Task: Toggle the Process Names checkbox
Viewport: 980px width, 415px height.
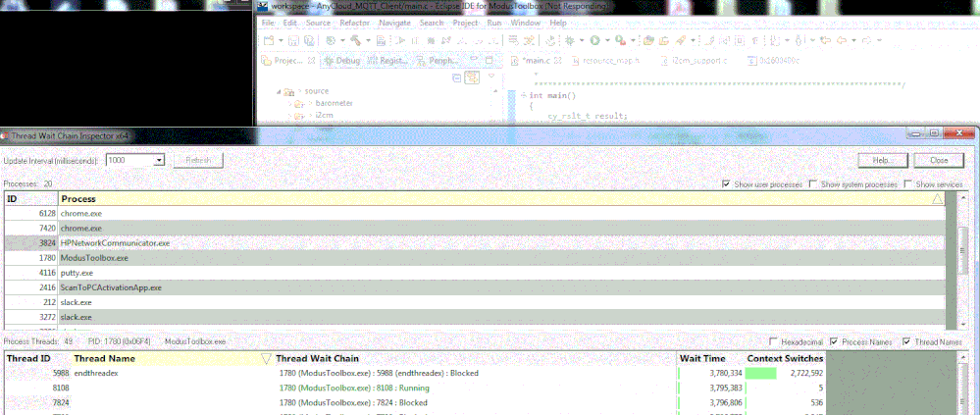Action: (x=834, y=341)
